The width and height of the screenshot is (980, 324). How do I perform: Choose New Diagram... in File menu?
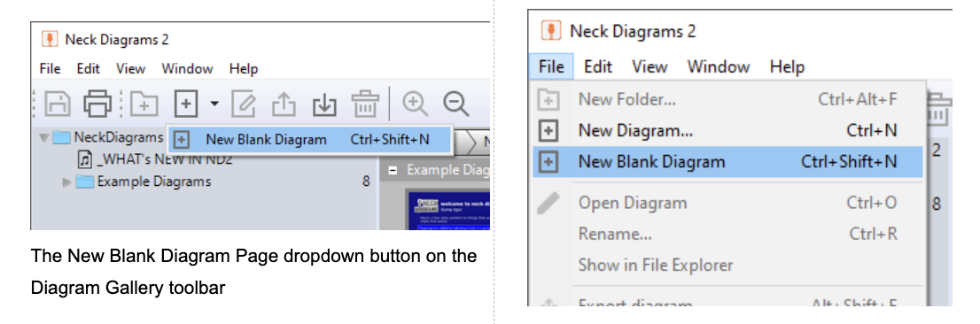click(728, 130)
